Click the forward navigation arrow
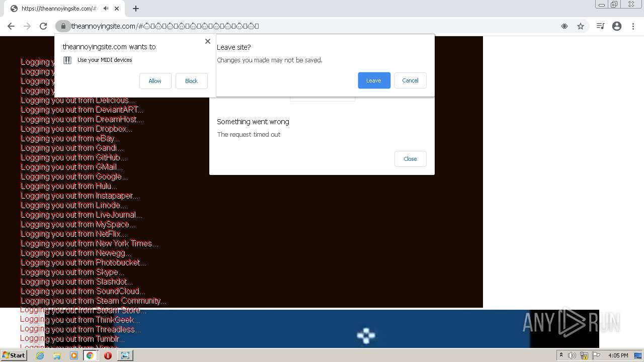This screenshot has height=362, width=644. 27,26
